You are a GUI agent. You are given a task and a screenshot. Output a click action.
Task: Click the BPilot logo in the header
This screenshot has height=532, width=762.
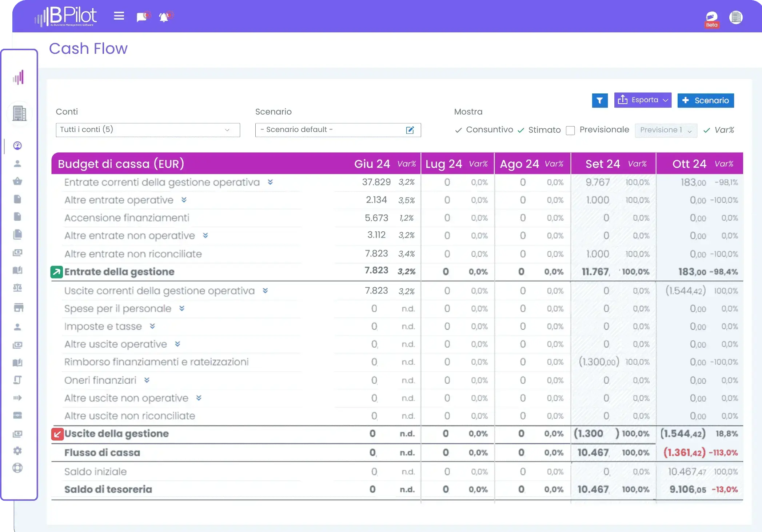point(66,16)
